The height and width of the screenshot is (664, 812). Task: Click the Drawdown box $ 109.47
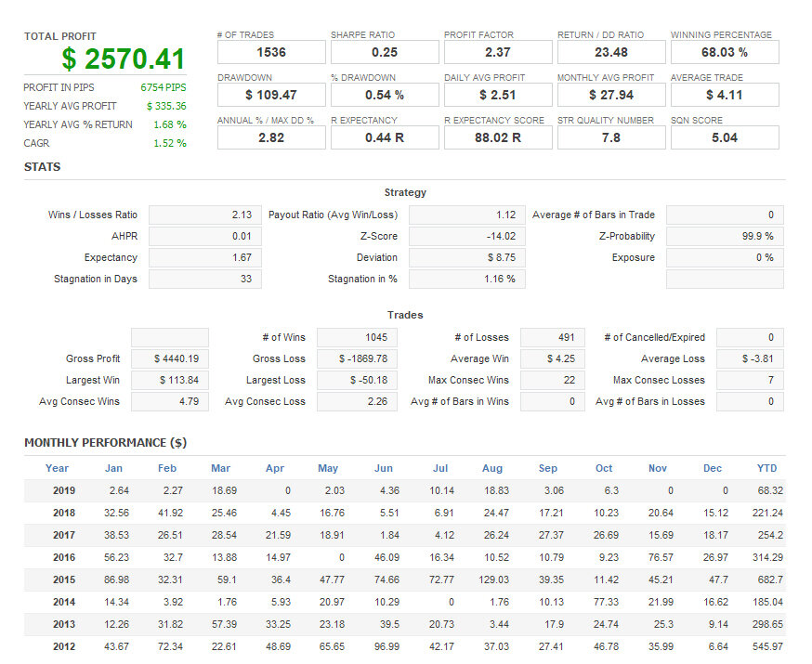pos(271,96)
